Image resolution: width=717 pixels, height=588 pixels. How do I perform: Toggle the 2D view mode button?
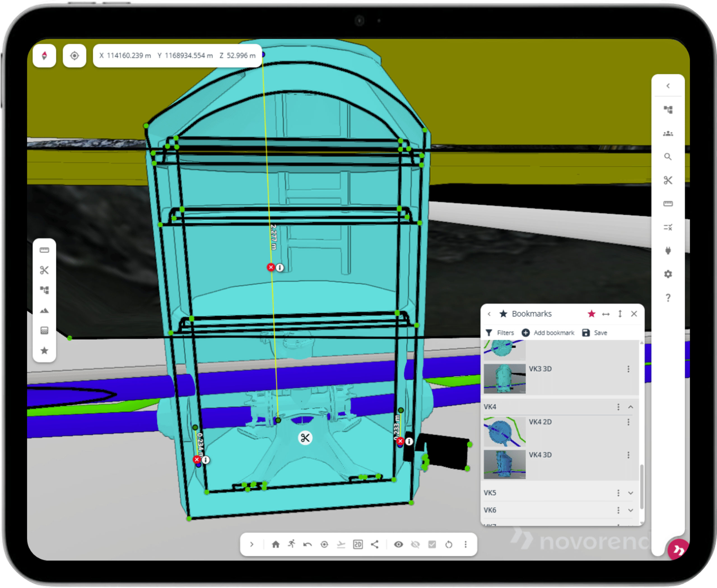coord(358,544)
